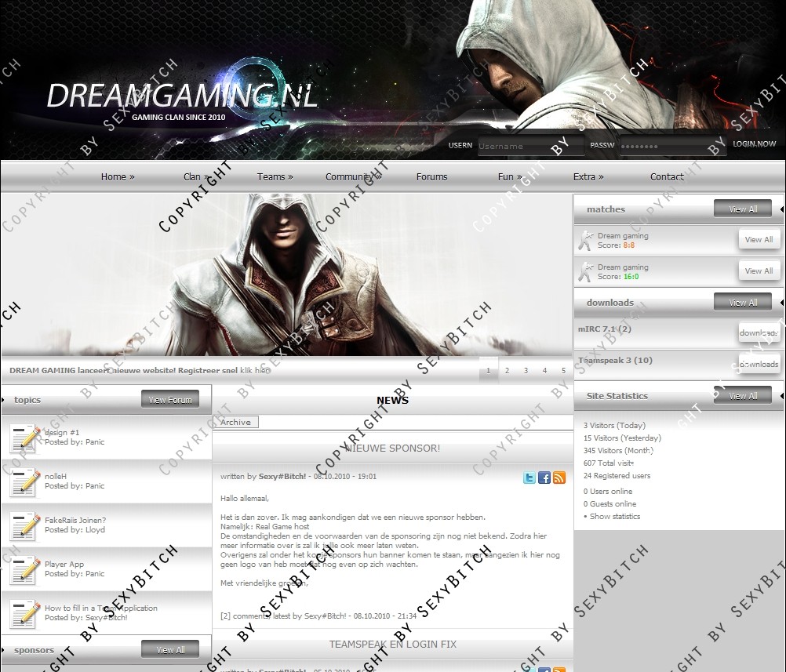Image resolution: width=786 pixels, height=672 pixels.
Task: Open the 'mIRC 7.1 (2)' download entry
Action: tap(605, 329)
